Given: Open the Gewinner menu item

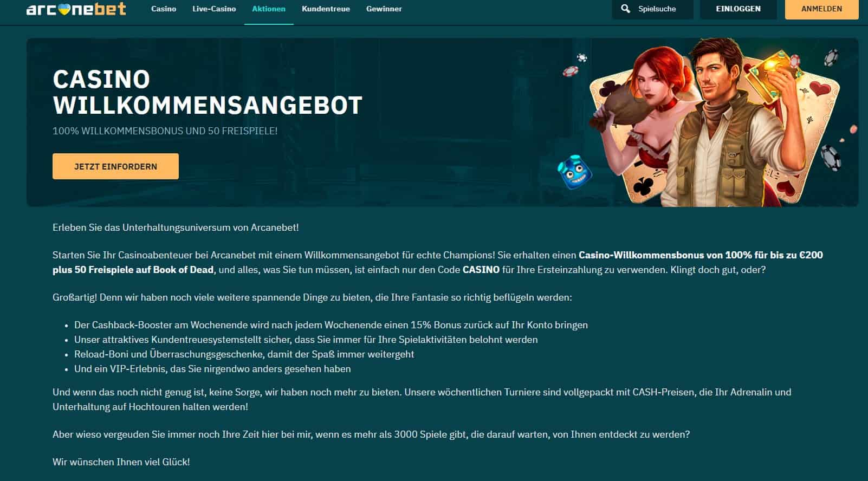Looking at the screenshot, I should click(384, 9).
